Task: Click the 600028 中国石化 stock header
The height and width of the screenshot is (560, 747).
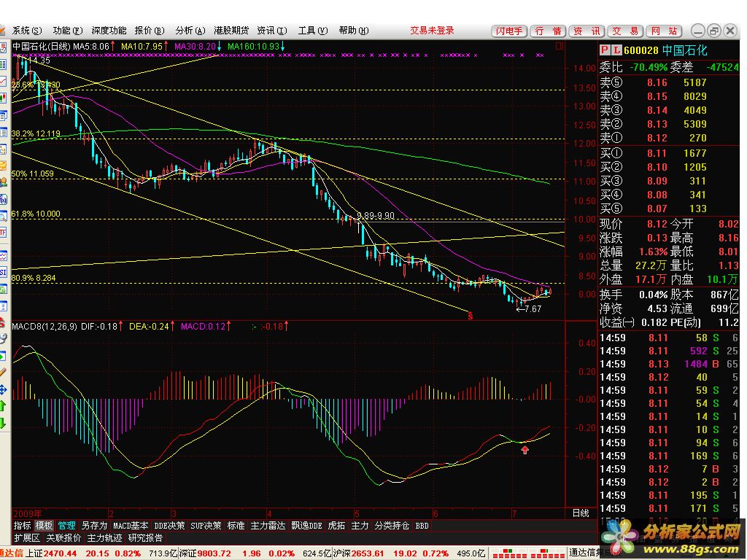Action: pos(665,50)
